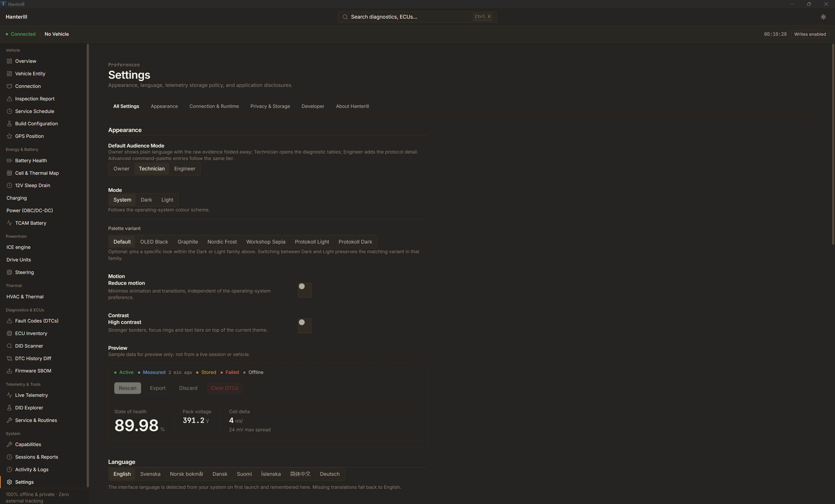Click the Build Configuration flask icon
The width and height of the screenshot is (835, 504).
point(9,124)
